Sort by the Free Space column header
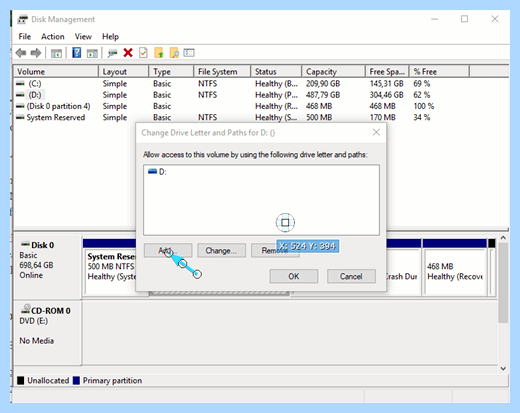 [387, 71]
